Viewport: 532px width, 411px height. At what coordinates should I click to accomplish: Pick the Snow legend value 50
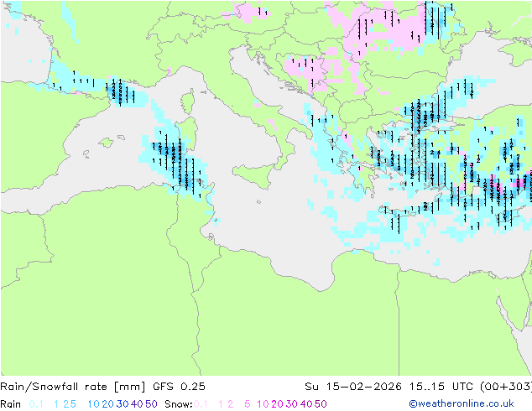pyautogui.click(x=321, y=404)
